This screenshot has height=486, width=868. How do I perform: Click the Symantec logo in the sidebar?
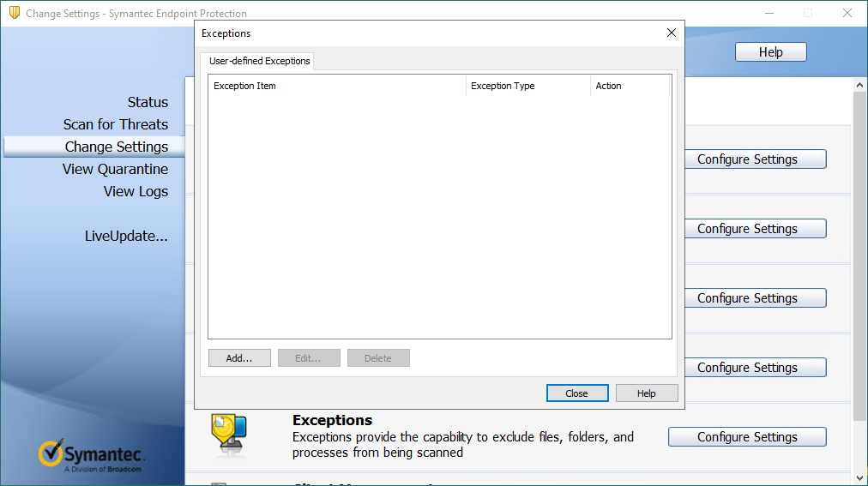[91, 456]
